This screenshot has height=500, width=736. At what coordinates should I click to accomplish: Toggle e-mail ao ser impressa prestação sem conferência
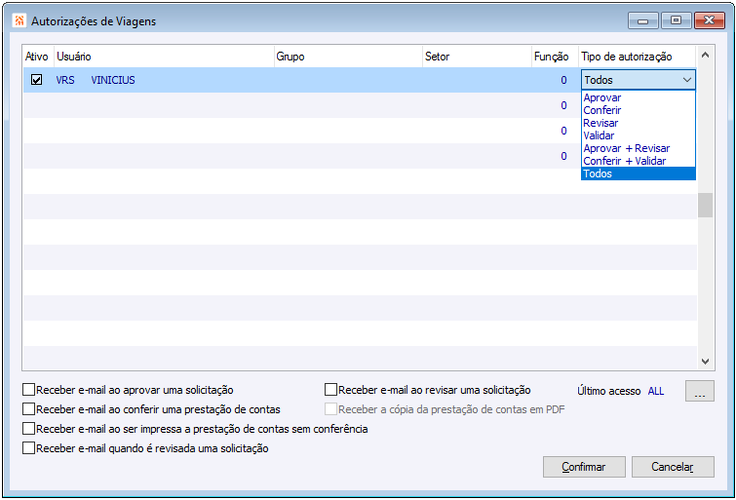[x=29, y=429]
